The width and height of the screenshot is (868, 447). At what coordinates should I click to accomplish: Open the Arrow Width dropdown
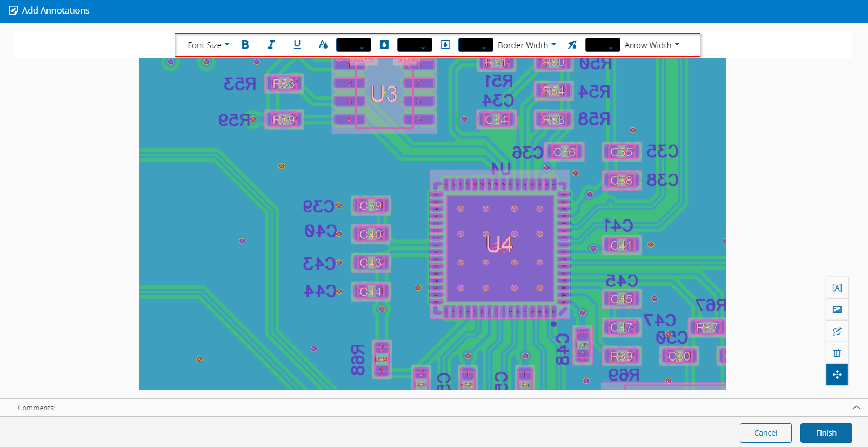pyautogui.click(x=652, y=45)
